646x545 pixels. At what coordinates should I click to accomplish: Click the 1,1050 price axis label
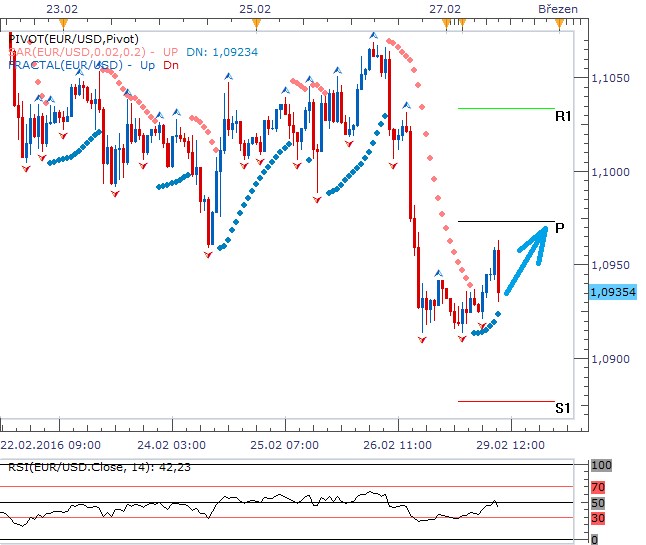pos(611,78)
